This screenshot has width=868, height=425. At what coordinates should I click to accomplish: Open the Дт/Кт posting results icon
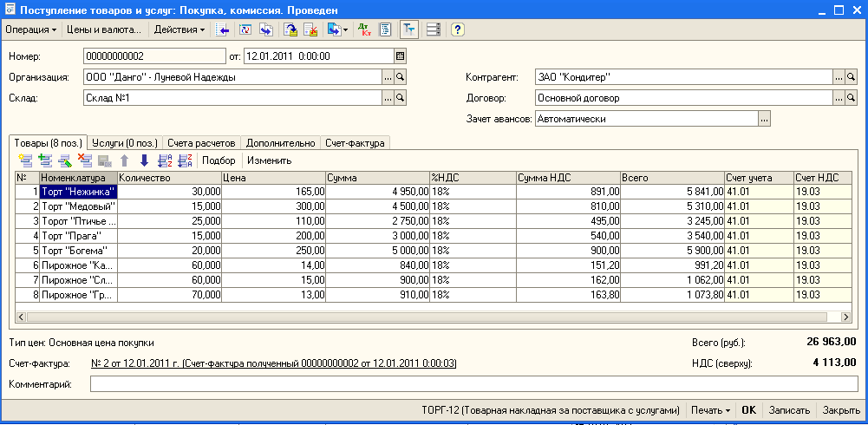click(364, 29)
